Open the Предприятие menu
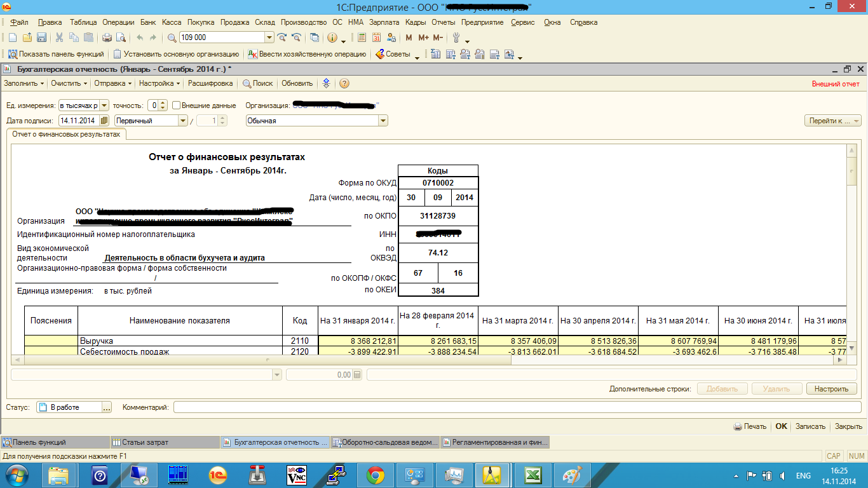Image resolution: width=868 pixels, height=488 pixels. point(482,22)
